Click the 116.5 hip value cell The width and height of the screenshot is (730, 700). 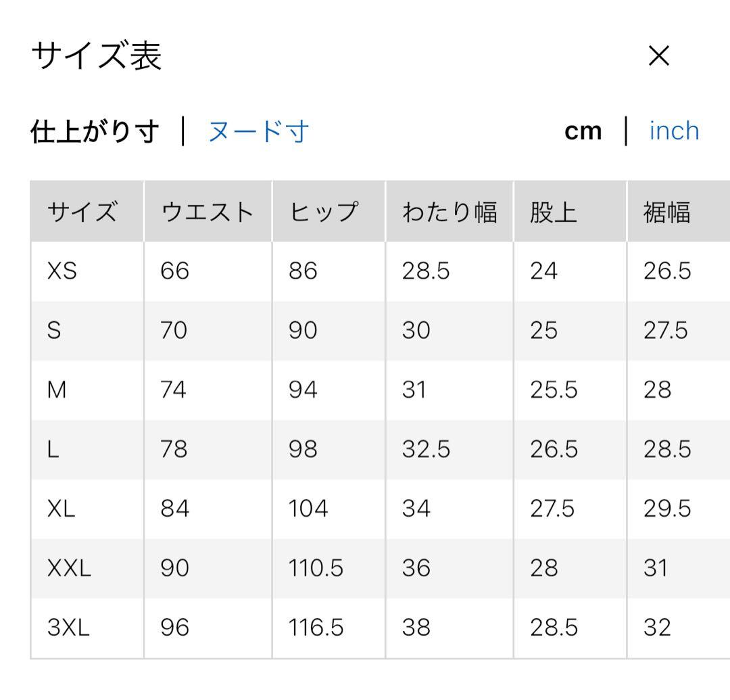(x=316, y=628)
